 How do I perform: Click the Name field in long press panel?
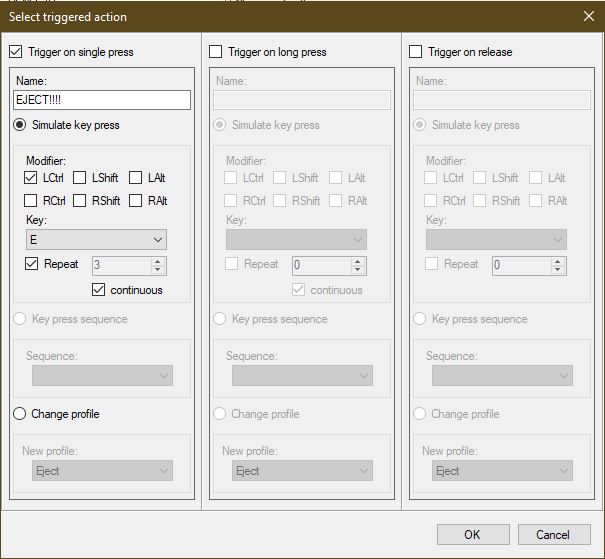click(302, 100)
